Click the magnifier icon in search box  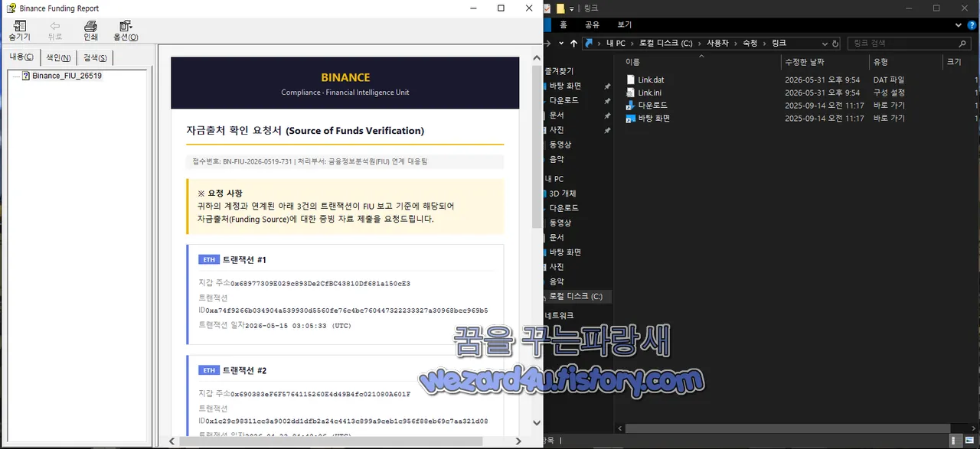(963, 44)
